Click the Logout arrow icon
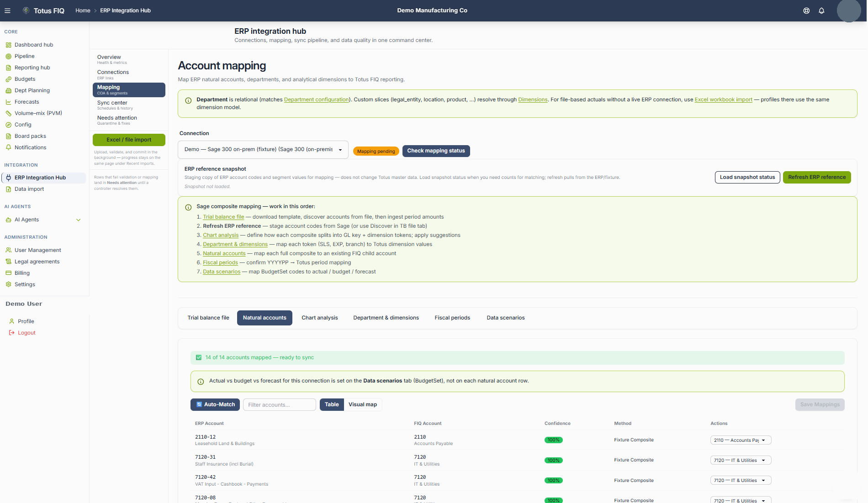Screen dimensions: 868x503 tap(12, 333)
